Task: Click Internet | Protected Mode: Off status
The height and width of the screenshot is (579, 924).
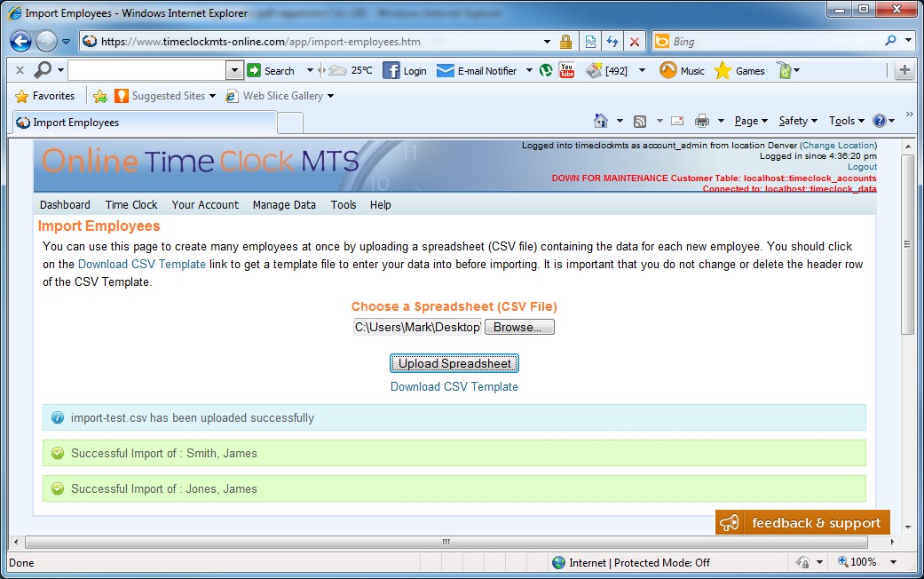Action: point(631,562)
